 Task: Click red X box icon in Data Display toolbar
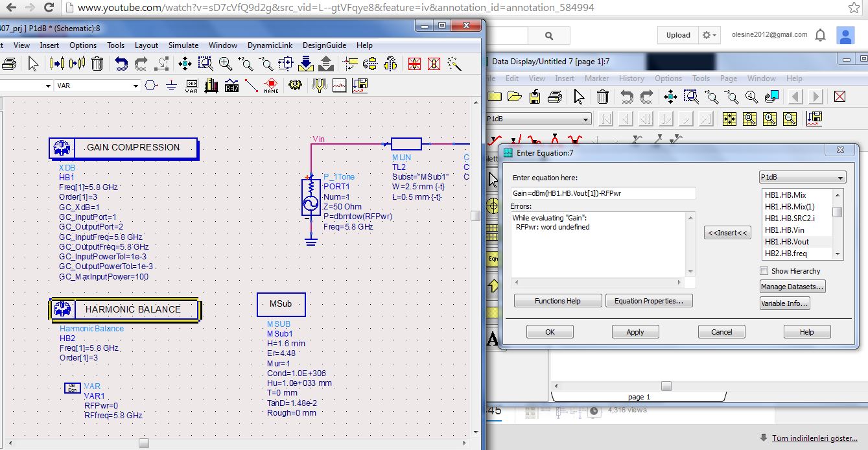tap(840, 97)
